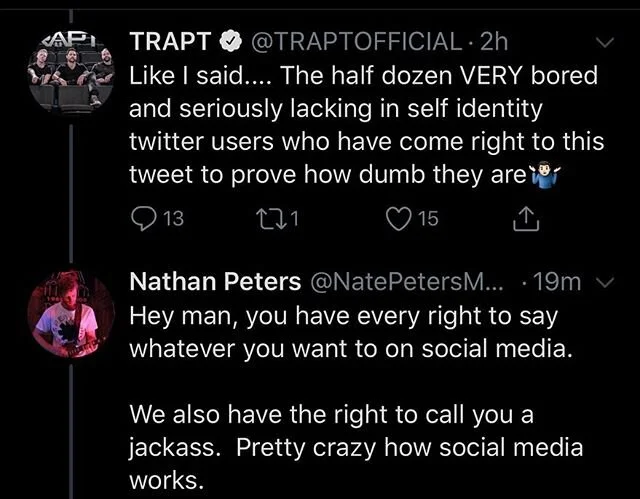Expand the chevron menu on Nathan Peters' reply
This screenshot has height=499, width=640.
point(604,283)
